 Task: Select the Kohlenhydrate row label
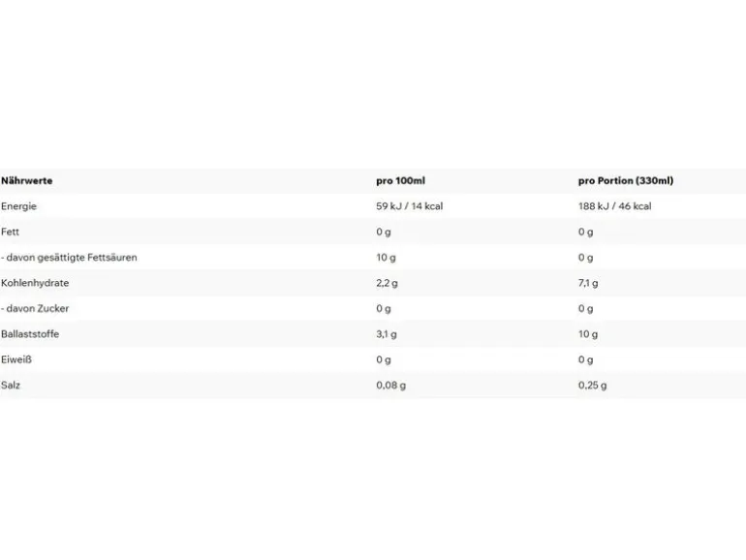pos(35,283)
